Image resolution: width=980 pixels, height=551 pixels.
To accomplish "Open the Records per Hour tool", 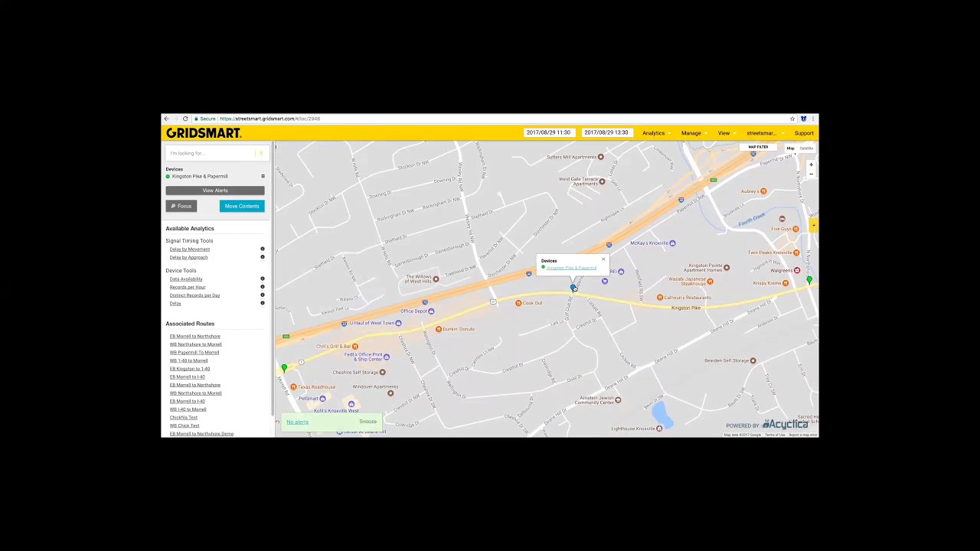I will (188, 287).
